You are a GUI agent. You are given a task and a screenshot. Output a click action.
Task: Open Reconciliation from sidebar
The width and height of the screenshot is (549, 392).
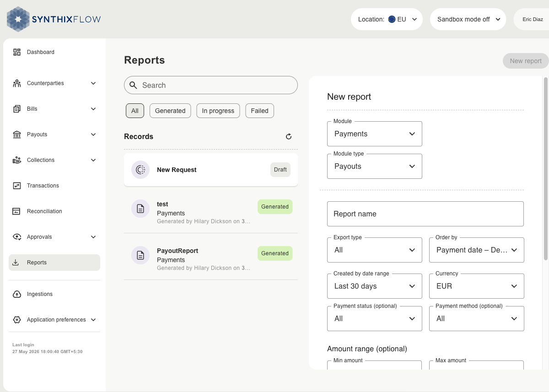[x=54, y=211]
